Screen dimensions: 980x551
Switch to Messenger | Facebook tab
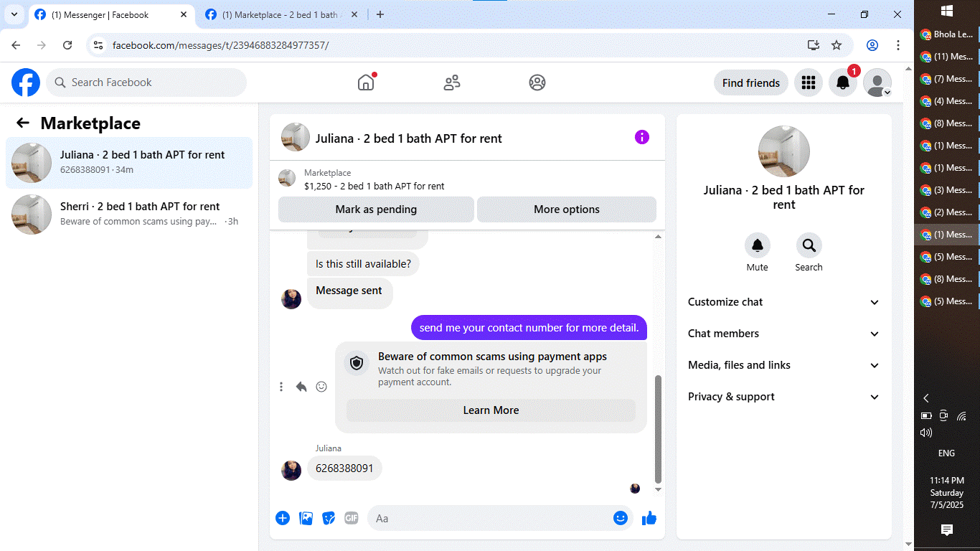pos(111,15)
